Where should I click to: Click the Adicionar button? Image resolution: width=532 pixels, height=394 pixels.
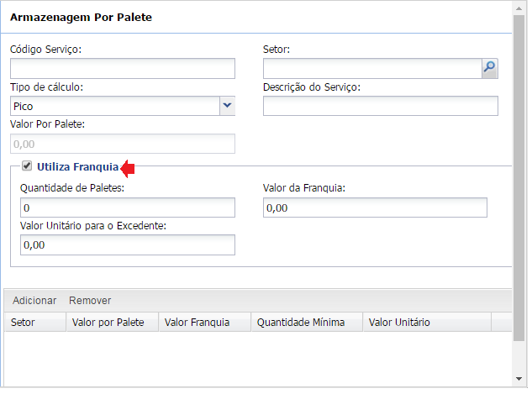click(34, 301)
